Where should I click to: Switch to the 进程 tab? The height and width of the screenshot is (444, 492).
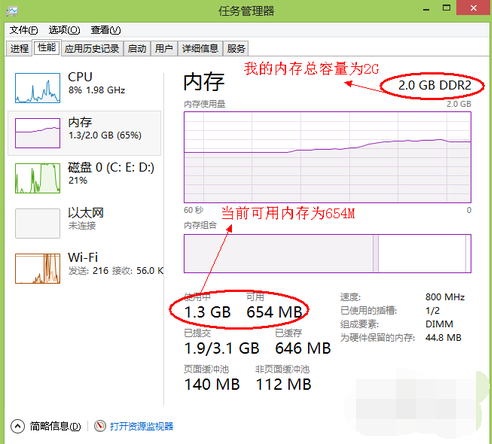[19, 49]
